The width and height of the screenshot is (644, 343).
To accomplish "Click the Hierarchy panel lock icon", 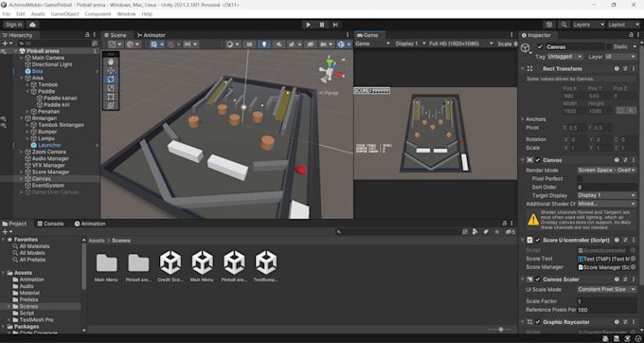I will point(87,35).
